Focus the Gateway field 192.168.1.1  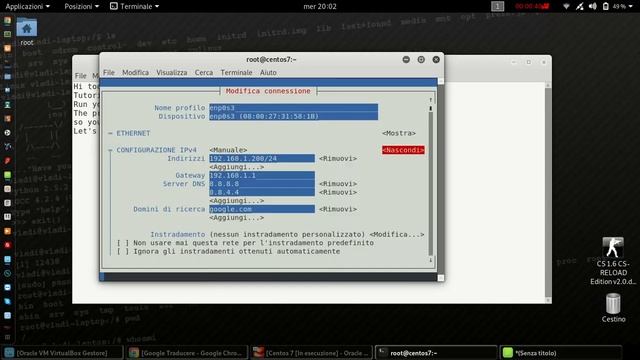click(x=262, y=175)
